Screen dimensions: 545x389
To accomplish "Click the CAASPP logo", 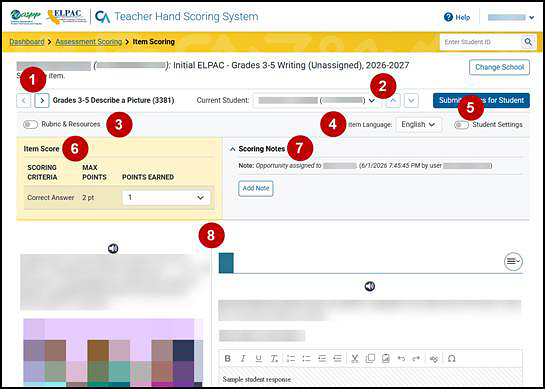I will coord(26,16).
